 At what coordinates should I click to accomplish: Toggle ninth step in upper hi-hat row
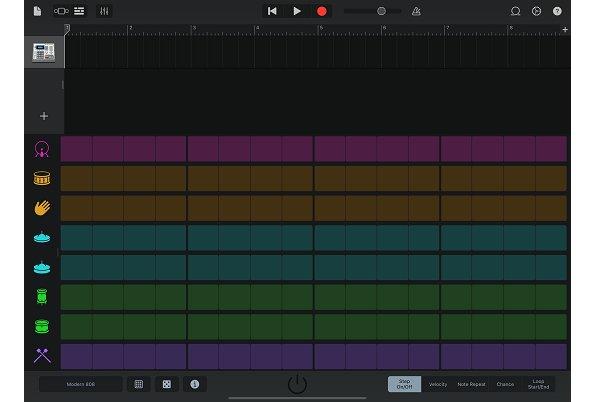click(329, 238)
